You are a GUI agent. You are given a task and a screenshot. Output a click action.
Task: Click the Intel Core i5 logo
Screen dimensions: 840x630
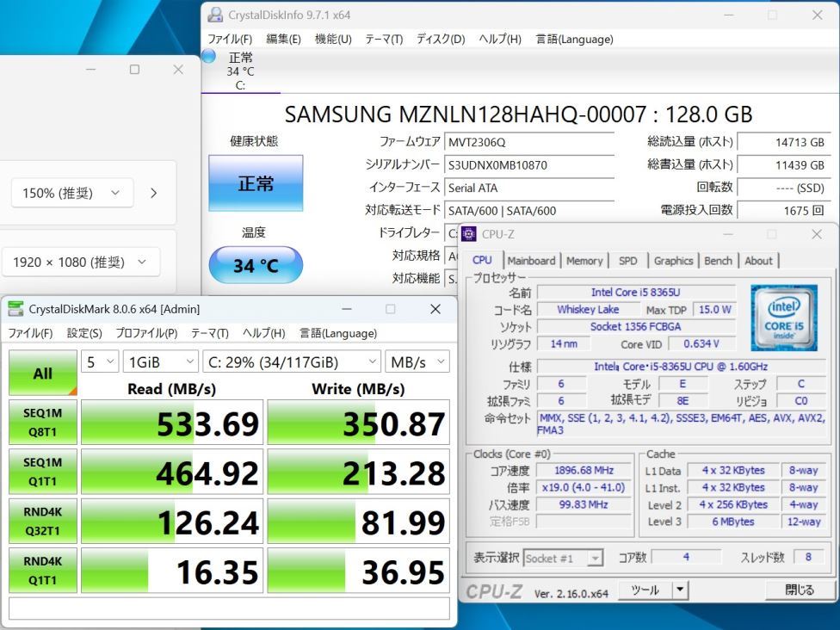(783, 318)
